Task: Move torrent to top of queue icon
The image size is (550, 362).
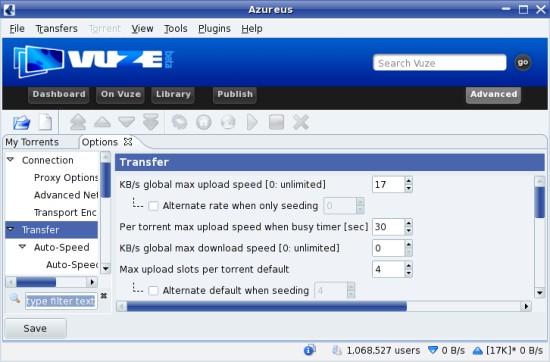Action: pos(78,122)
